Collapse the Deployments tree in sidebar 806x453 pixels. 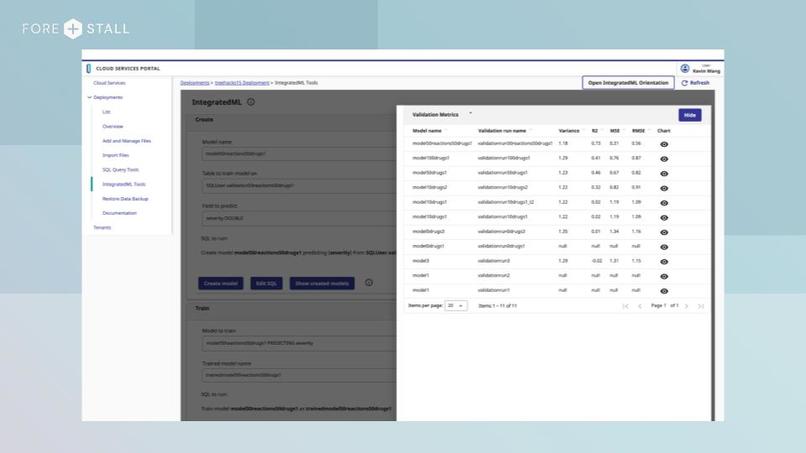click(x=89, y=97)
